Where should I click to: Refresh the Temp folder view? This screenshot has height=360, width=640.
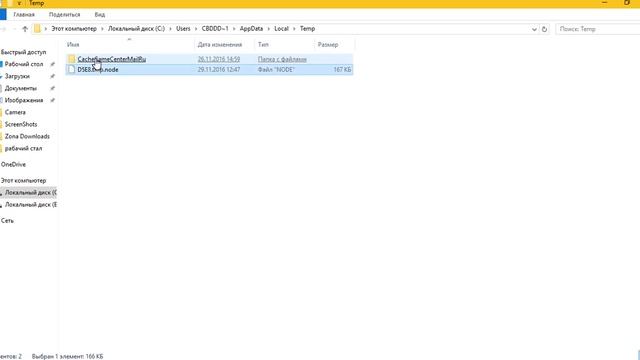544,29
